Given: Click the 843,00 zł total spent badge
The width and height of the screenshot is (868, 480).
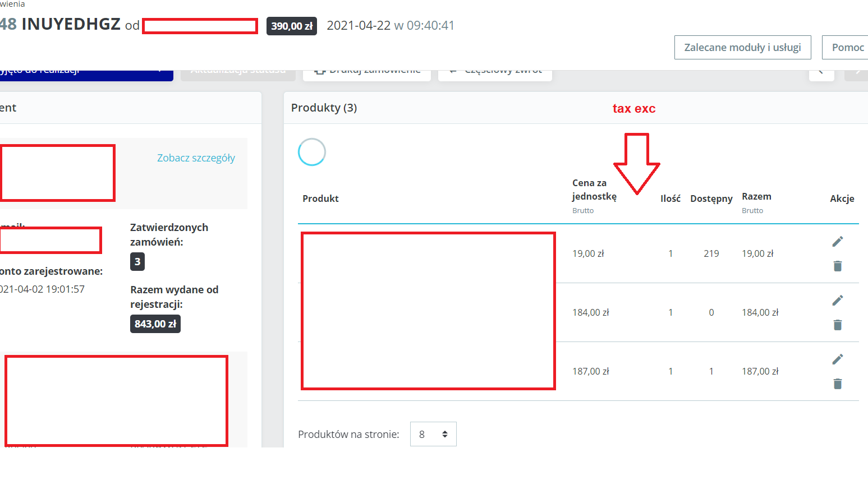Looking at the screenshot, I should pos(155,324).
